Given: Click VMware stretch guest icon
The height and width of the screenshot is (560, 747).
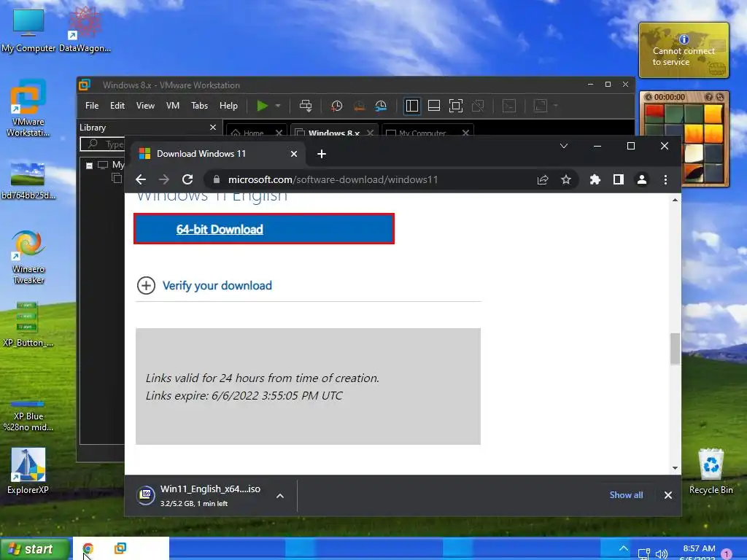Looking at the screenshot, I should click(x=541, y=106).
